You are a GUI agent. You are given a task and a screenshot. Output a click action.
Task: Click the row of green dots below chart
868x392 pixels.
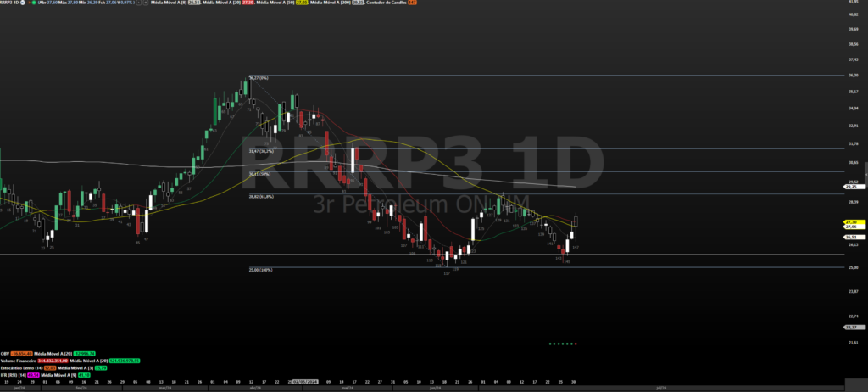562,344
